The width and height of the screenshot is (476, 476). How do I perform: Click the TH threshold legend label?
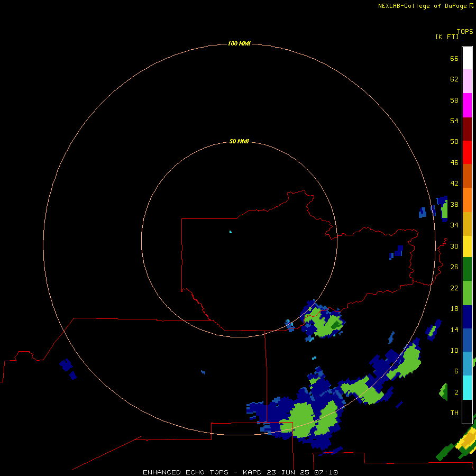(454, 413)
